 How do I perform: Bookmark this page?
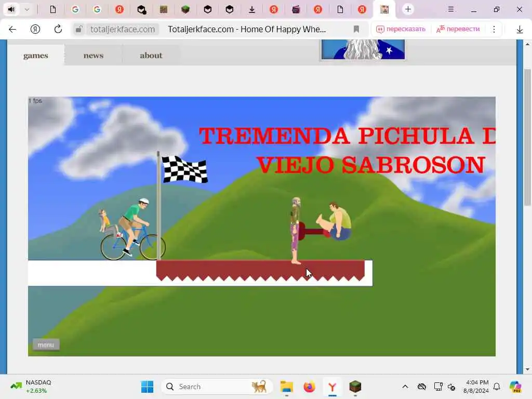pos(356,29)
